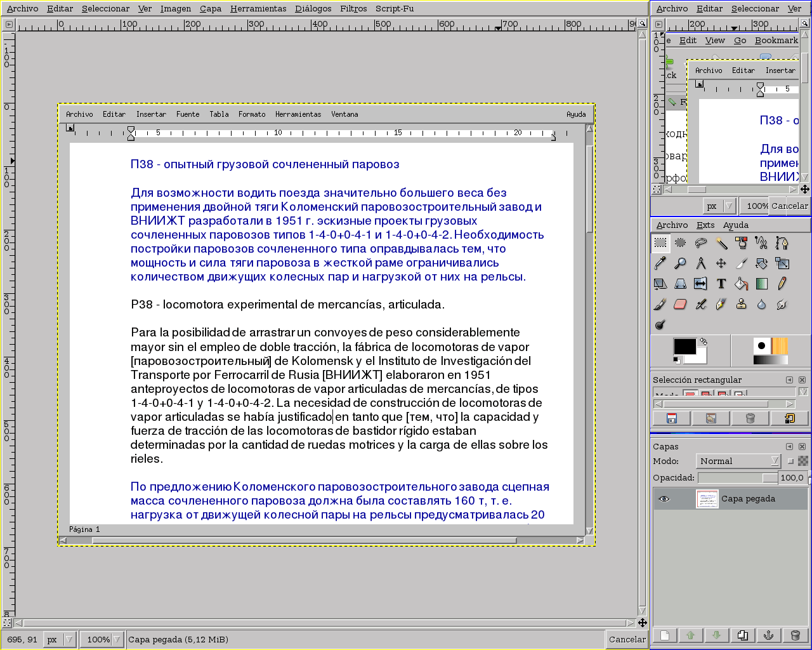This screenshot has height=650, width=812.
Task: Open image menu triangle at main window ruler corner
Action: 9,25
